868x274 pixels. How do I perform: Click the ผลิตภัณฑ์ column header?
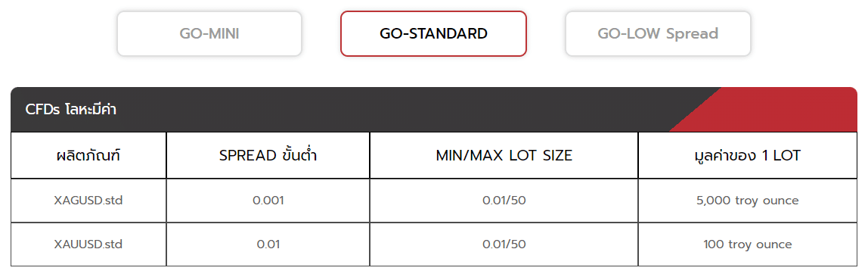(x=88, y=155)
